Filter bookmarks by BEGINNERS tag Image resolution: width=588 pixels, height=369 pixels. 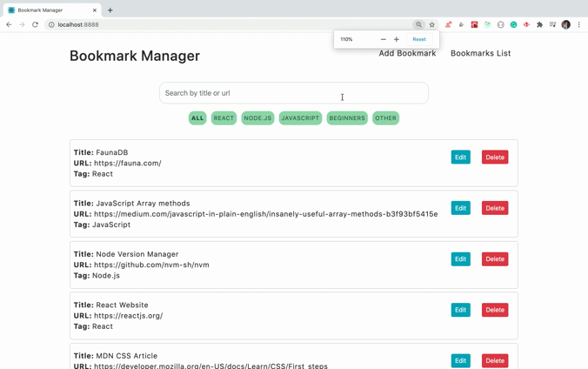[x=347, y=118]
